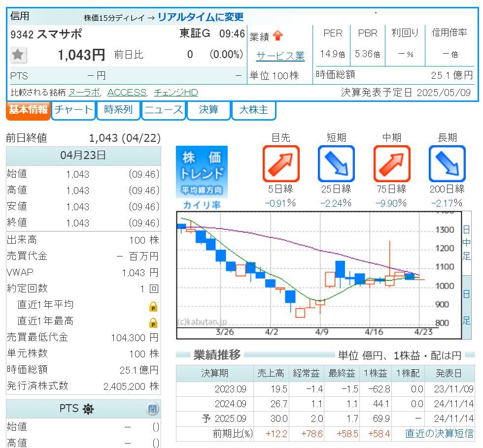Click the 200日線 deviation value -2.17%

click(447, 203)
